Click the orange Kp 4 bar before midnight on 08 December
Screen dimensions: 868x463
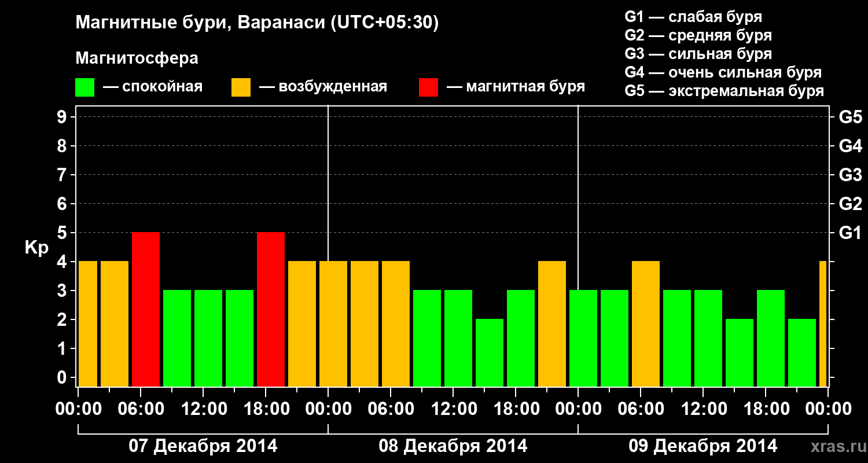[x=552, y=324]
